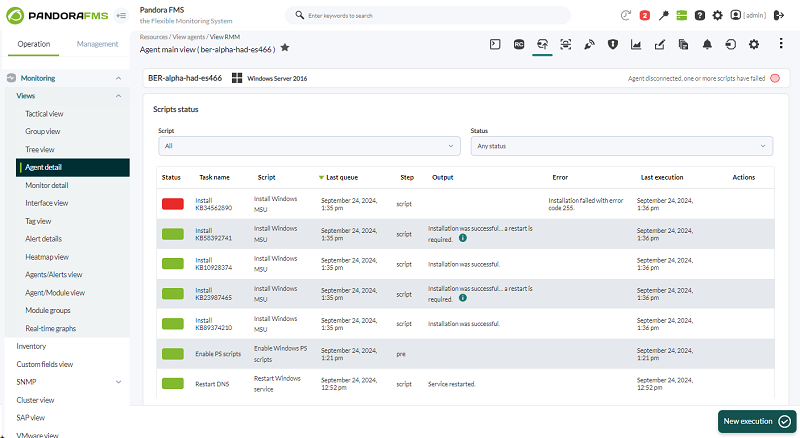Open the terminal console icon in agent toolbar
The width and height of the screenshot is (800, 438).
[x=495, y=44]
